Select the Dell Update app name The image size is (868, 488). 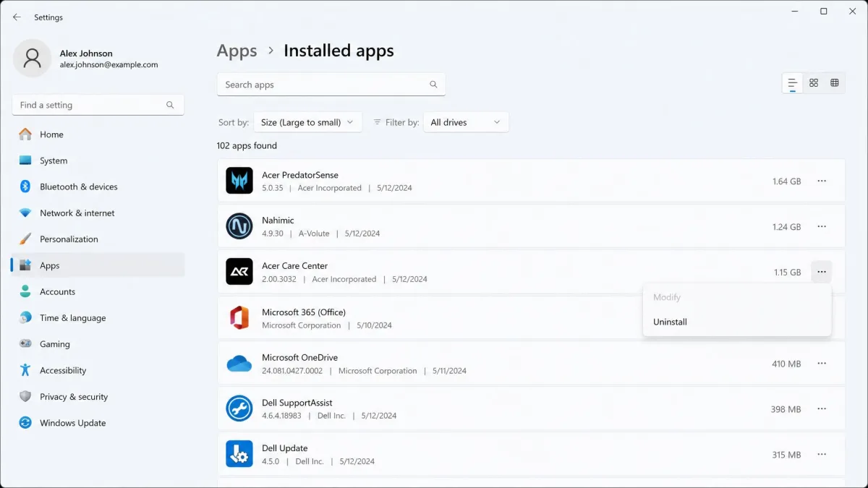(284, 448)
